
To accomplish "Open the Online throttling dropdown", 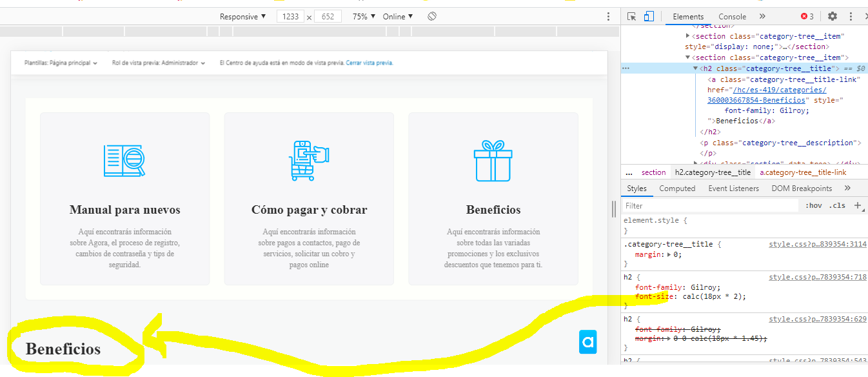I will pos(398,17).
